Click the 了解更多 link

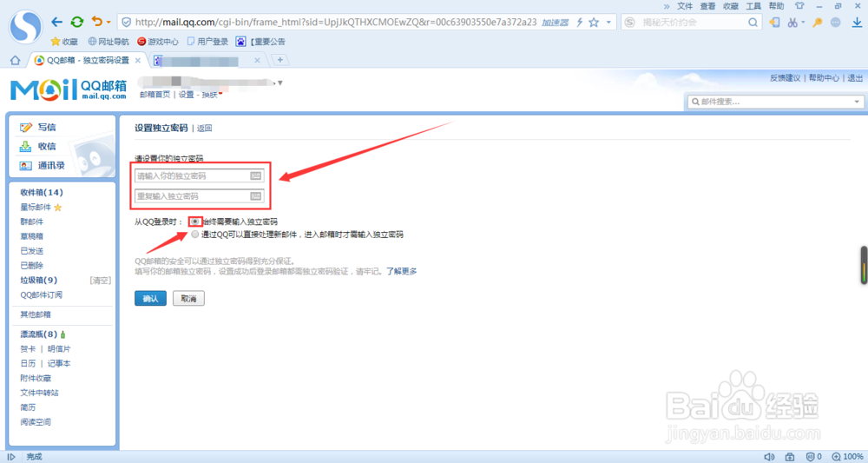point(401,271)
